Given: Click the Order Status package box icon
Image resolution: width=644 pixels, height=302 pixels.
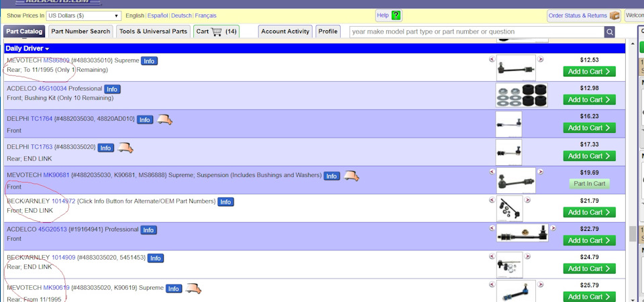Looking at the screenshot, I should 614,15.
